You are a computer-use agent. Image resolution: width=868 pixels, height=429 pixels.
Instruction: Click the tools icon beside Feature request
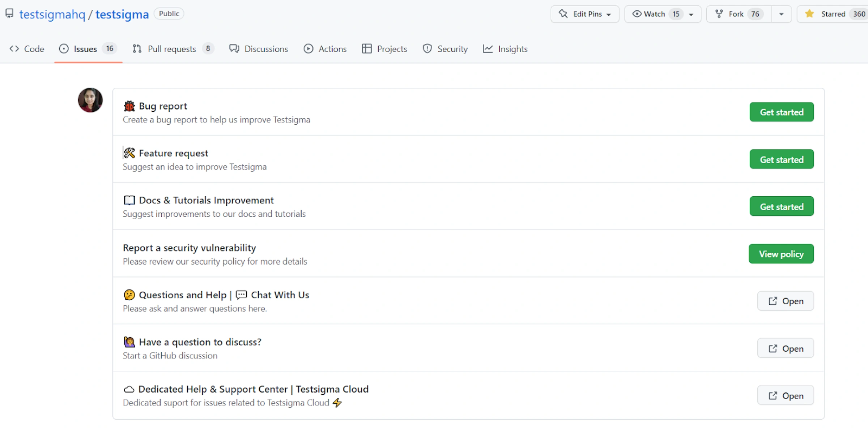click(129, 153)
